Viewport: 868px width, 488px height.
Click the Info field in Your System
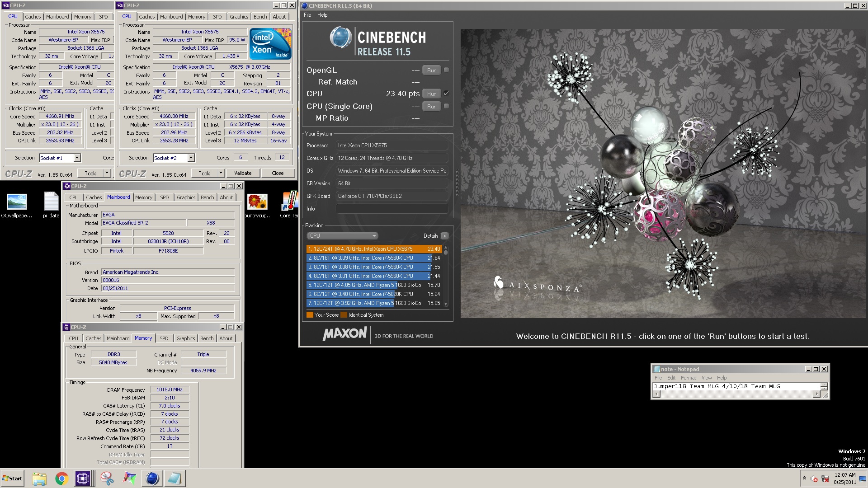point(392,209)
